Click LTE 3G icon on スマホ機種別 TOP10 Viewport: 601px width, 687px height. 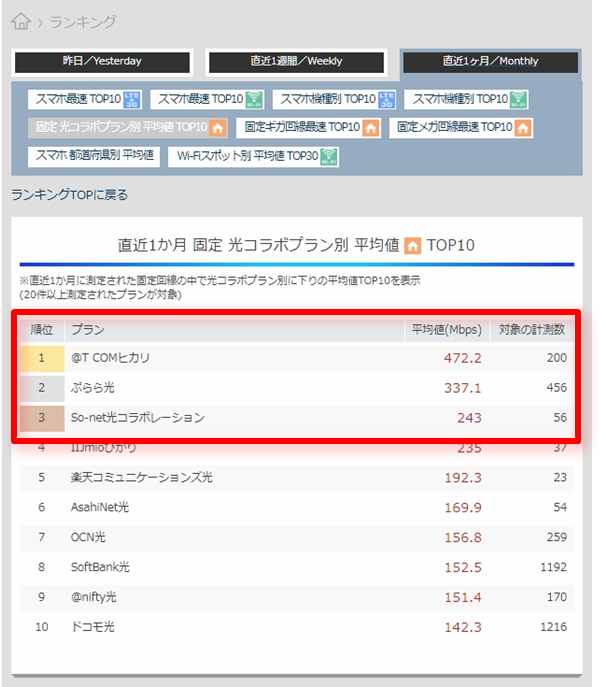click(386, 99)
